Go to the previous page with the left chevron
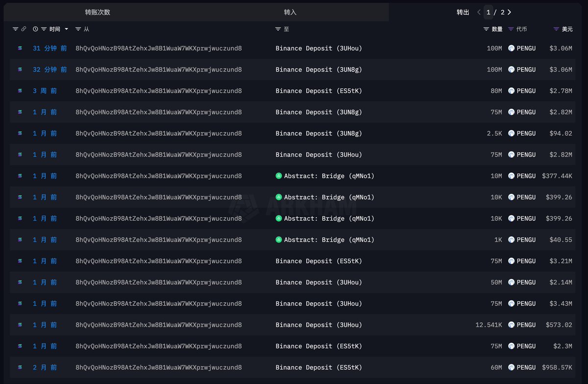The image size is (588, 384). pyautogui.click(x=479, y=12)
